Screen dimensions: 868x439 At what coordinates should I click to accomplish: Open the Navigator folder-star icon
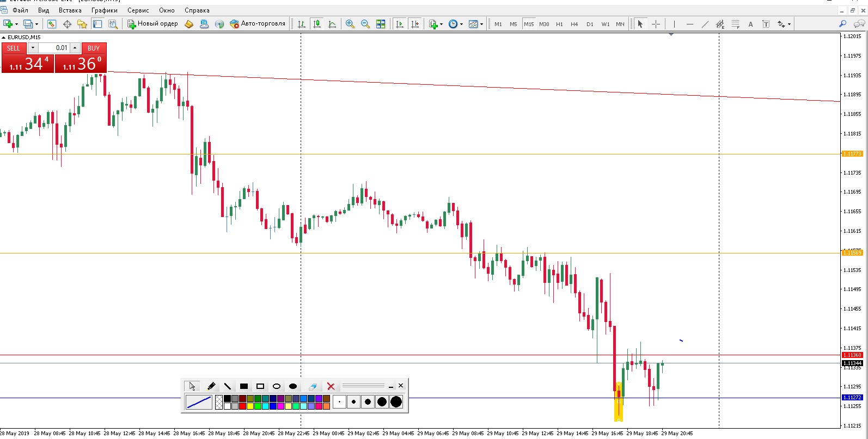pos(82,24)
